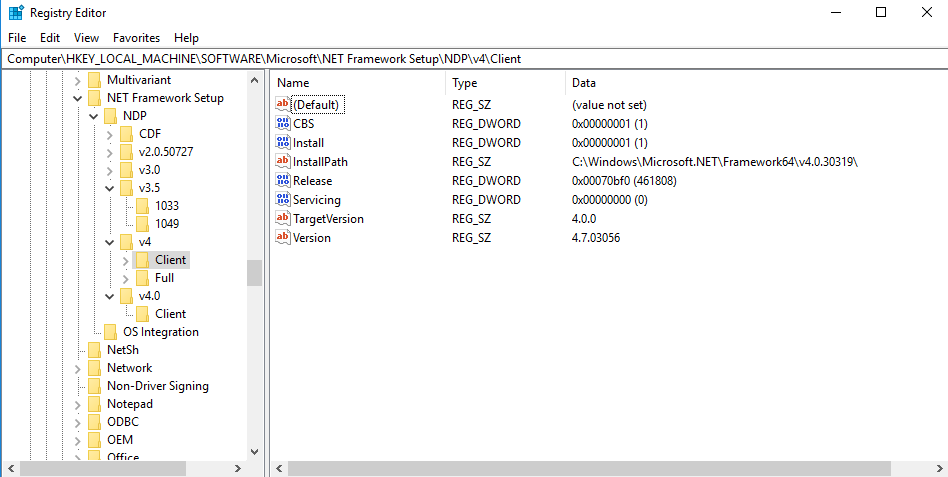Click the values pane horizontal scrollbar thumb
This screenshot has width=948, height=477.
pyautogui.click(x=590, y=468)
